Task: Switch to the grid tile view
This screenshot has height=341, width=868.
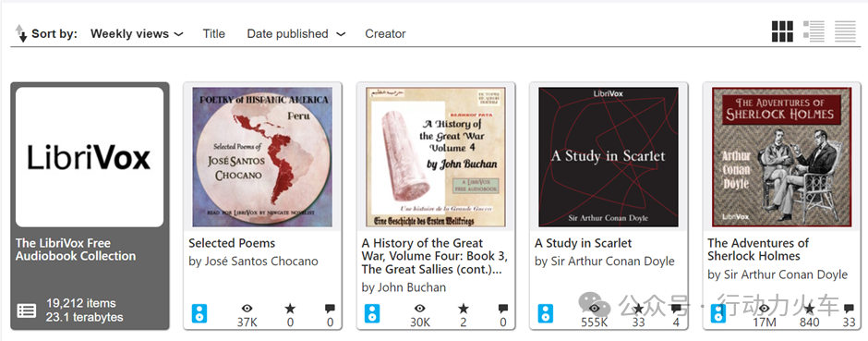Action: (x=782, y=31)
